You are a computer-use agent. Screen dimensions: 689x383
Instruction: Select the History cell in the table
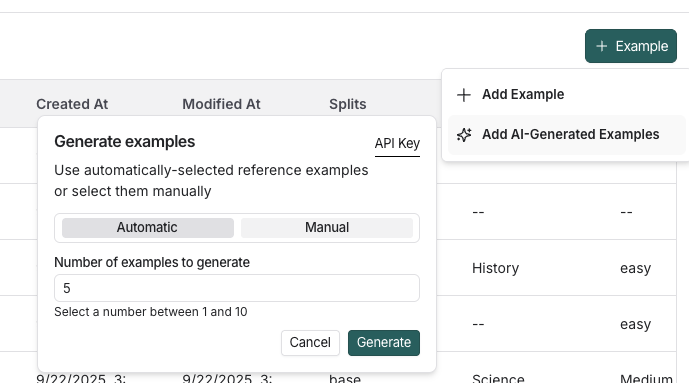[496, 268]
